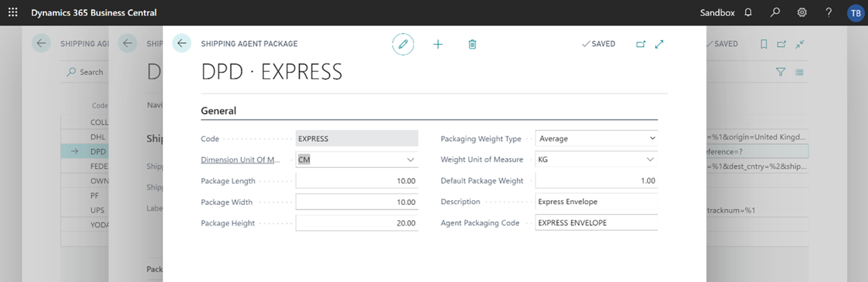The image size is (868, 282).
Task: Open Search in the Shipping Agents list
Action: coord(85,72)
